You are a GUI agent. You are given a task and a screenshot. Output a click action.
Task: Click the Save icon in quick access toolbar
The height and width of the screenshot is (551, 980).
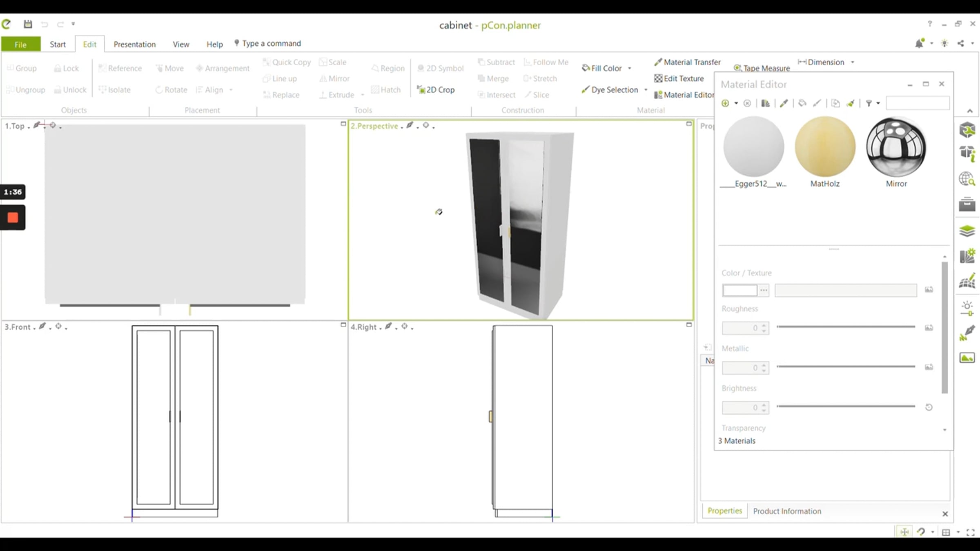click(28, 24)
